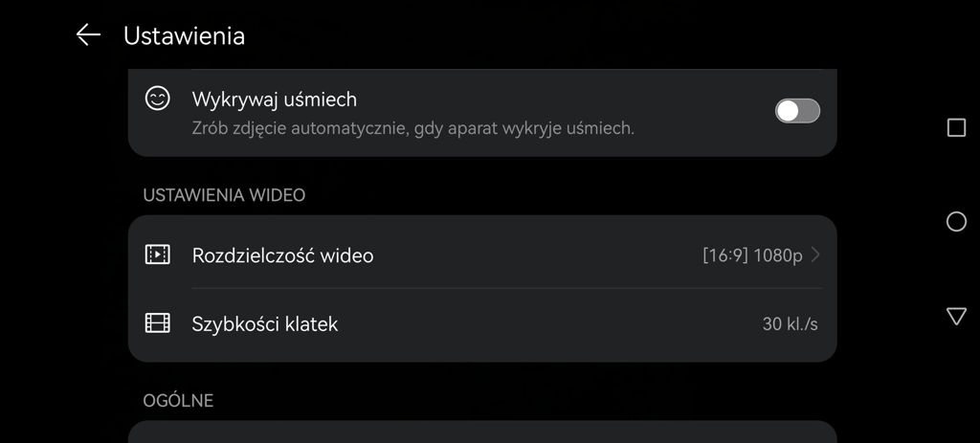Tap the [16:9] aspect ratio label
The width and height of the screenshot is (980, 443).
click(725, 255)
